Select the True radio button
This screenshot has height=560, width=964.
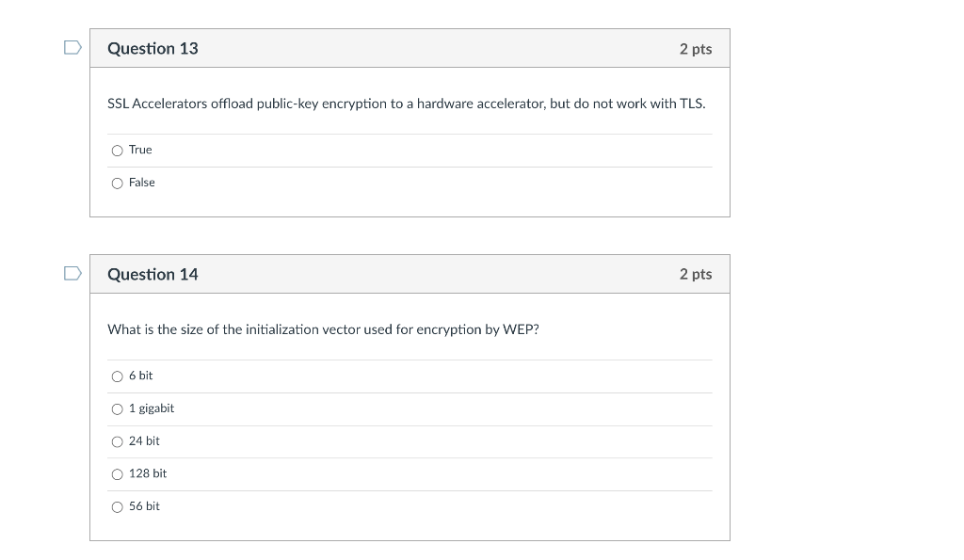click(x=117, y=151)
